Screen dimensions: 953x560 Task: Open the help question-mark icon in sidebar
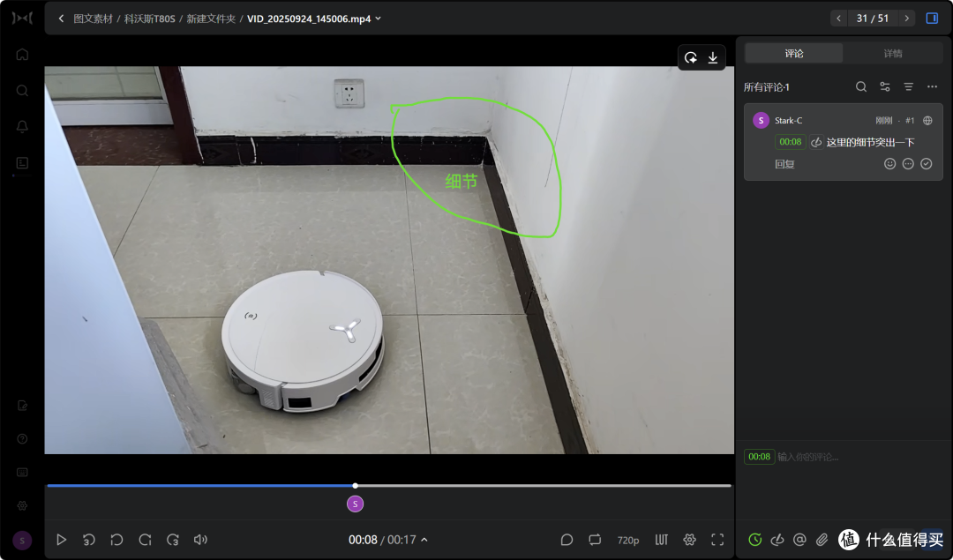[x=22, y=438]
